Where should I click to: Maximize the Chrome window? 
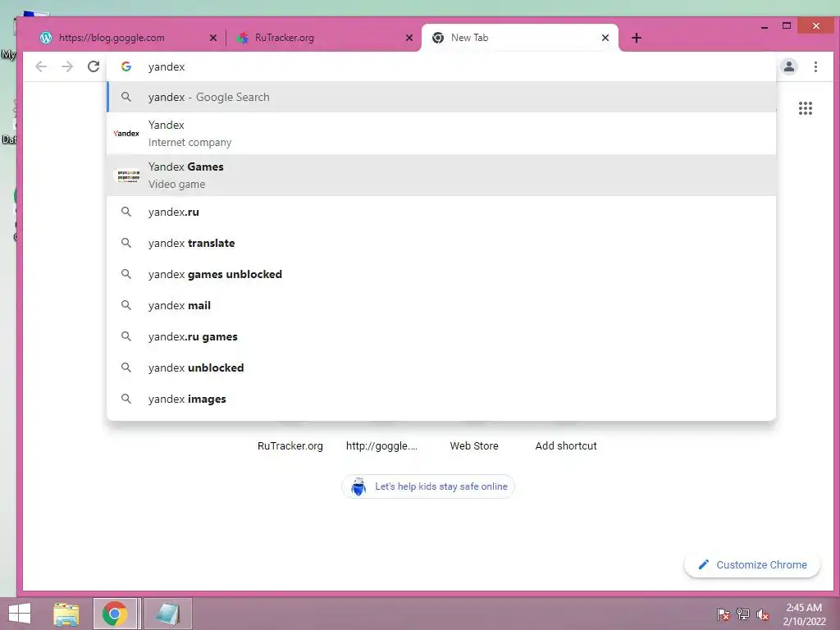pos(787,25)
